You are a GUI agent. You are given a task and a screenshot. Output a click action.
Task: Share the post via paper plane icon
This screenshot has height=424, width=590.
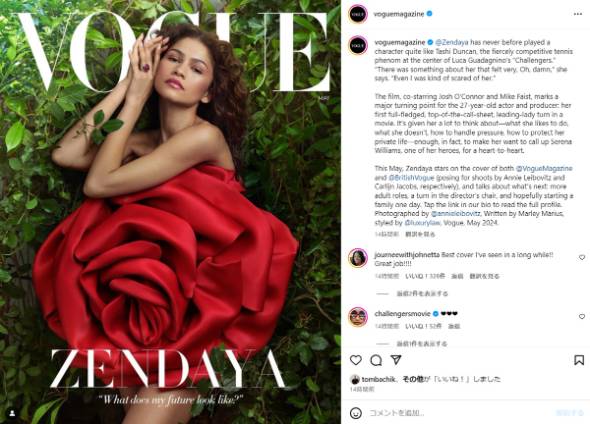(x=396, y=360)
